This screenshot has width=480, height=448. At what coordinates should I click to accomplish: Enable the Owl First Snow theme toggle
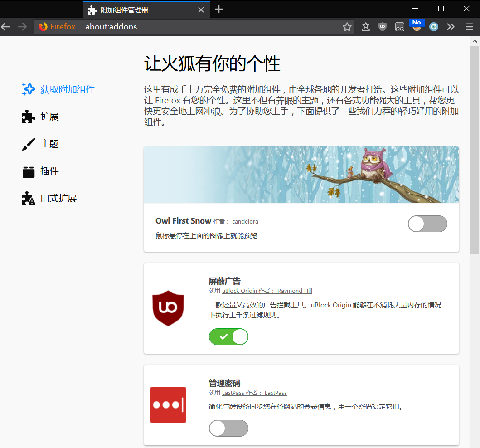427,224
